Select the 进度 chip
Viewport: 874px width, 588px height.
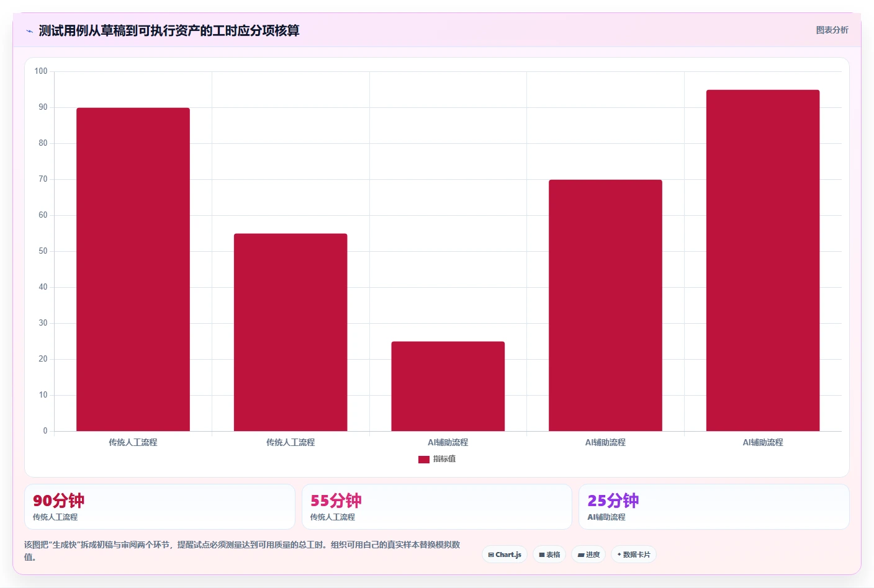click(x=588, y=555)
